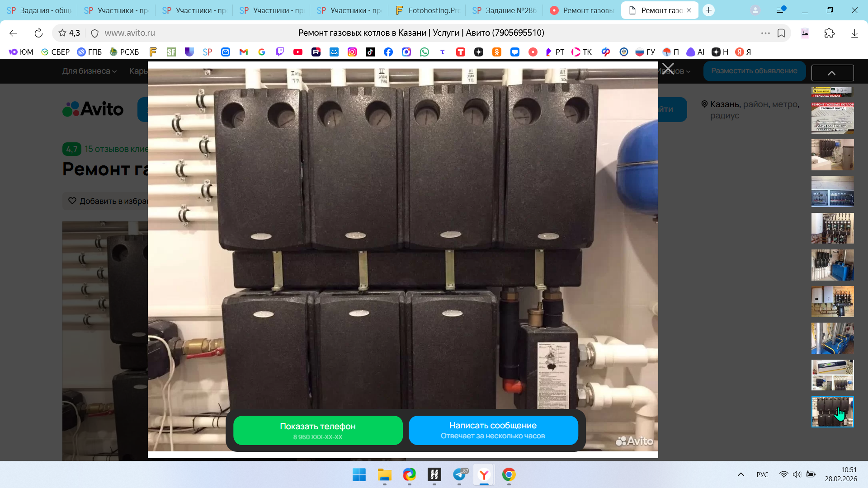Viewport: 868px width, 488px height.
Task: Open Telegram from Windows taskbar
Action: tap(459, 474)
